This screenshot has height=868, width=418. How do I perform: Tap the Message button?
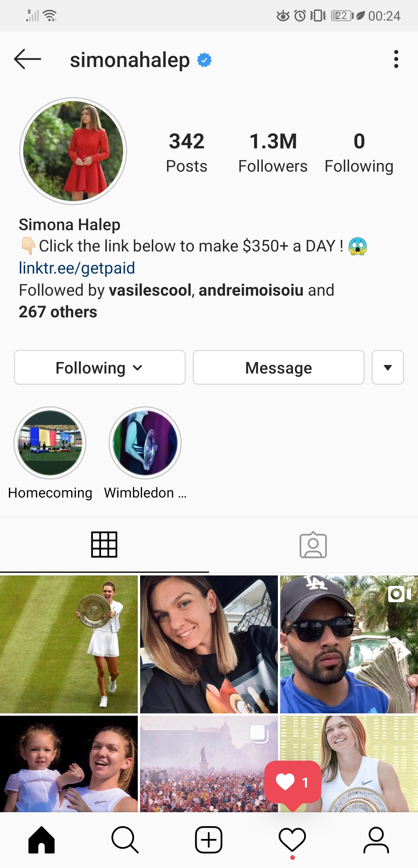pyautogui.click(x=279, y=367)
